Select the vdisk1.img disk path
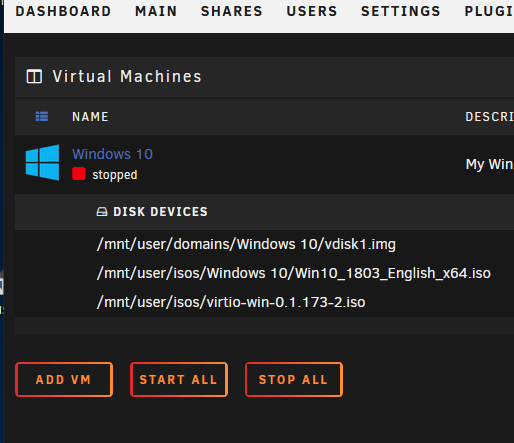Screen dimensions: 514x443 click(246, 244)
